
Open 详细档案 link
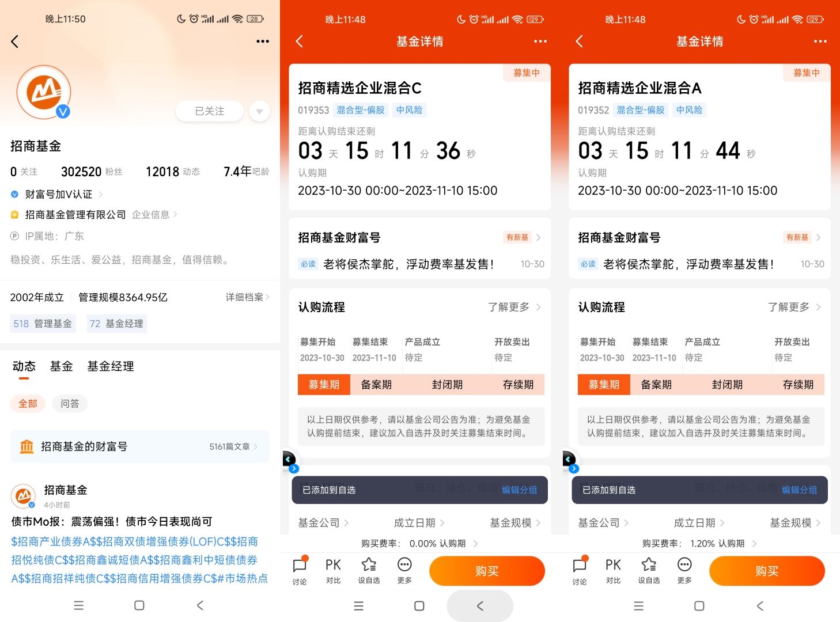pyautogui.click(x=247, y=297)
